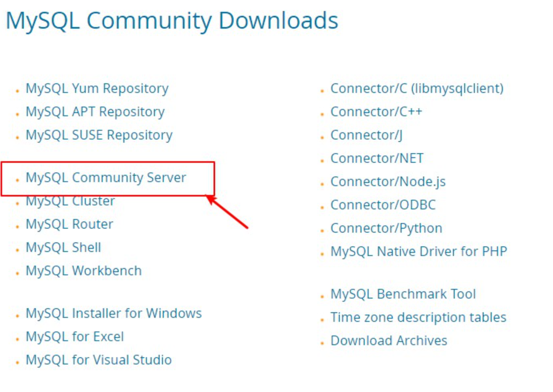553x392 pixels.
Task: Open the Connector/C (libmysqlclient) link
Action: tap(417, 88)
